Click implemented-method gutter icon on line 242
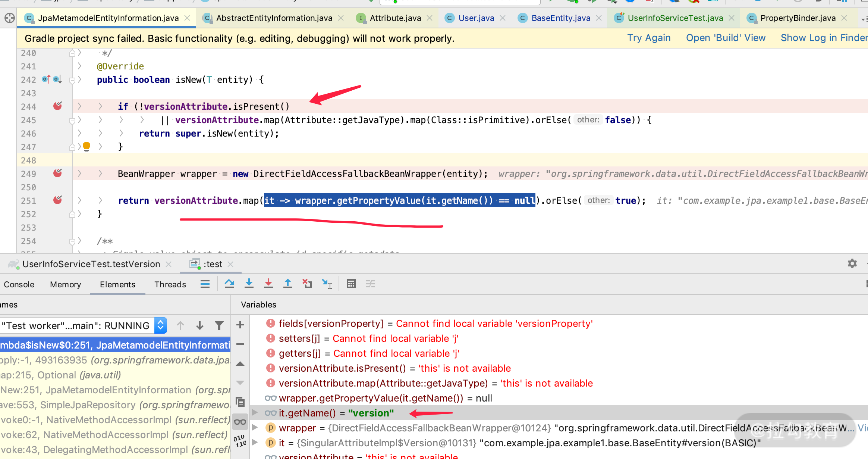Viewport: 868px width, 459px height. [57, 79]
